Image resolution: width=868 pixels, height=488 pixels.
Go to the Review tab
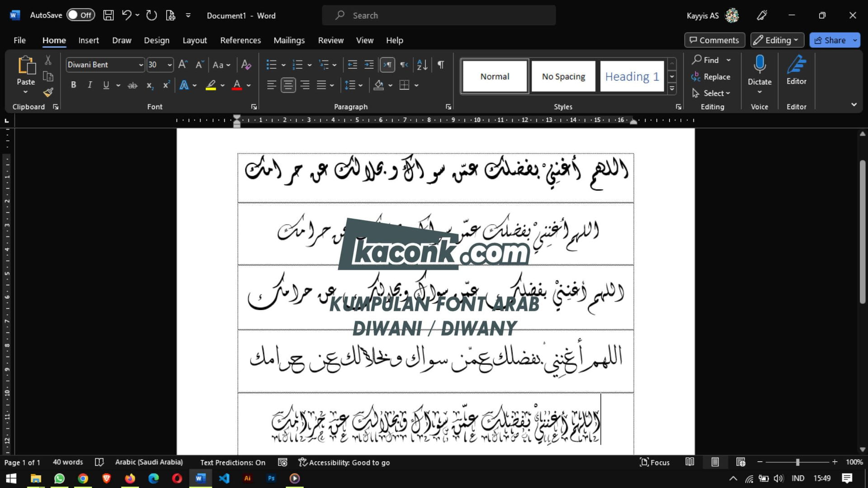tap(330, 40)
